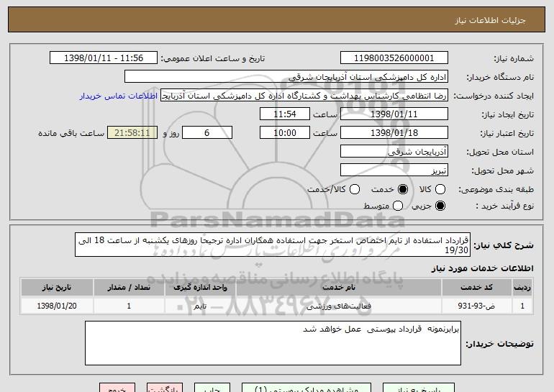Click the نام خدمت column header
Screen dimensions: 554x392
pyautogui.click(x=338, y=288)
